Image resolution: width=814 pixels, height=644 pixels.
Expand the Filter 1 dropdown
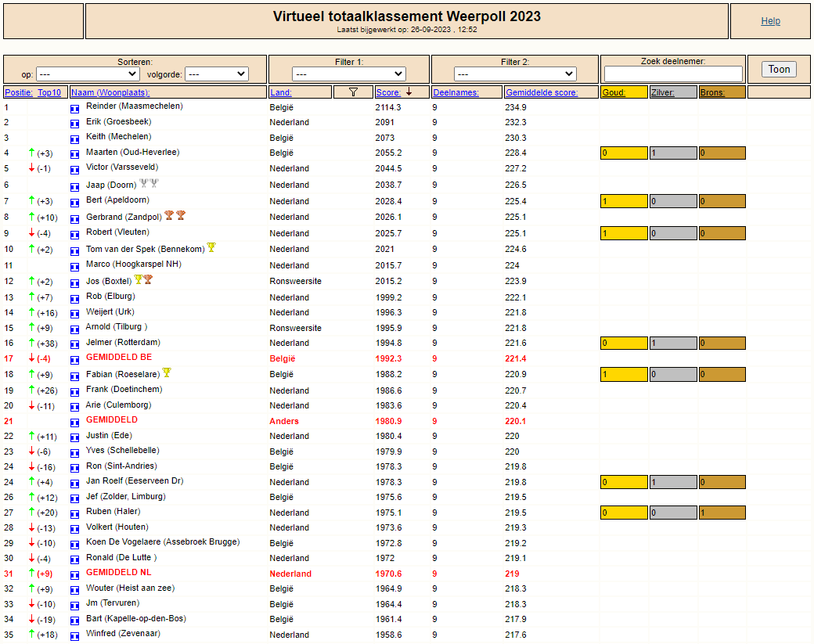(348, 74)
